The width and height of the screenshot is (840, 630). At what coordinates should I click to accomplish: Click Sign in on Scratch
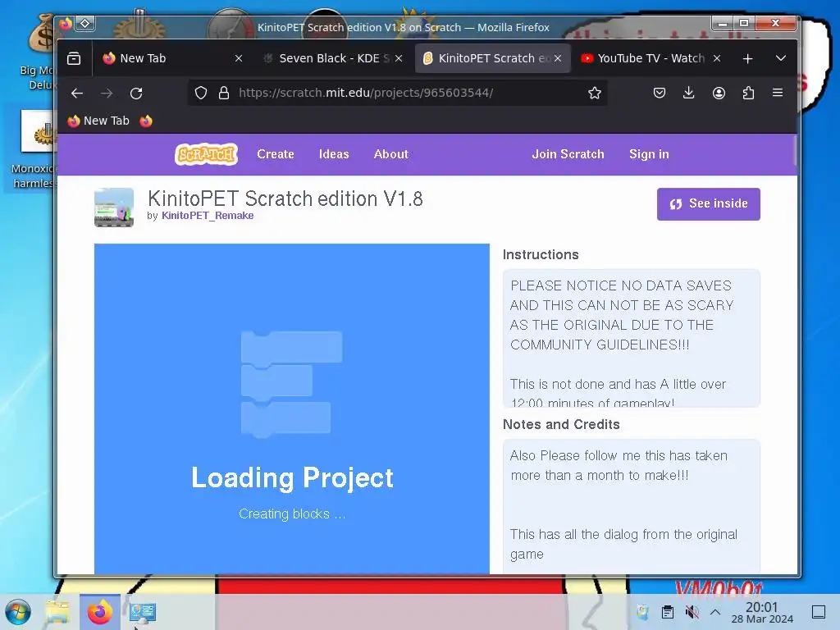[x=649, y=154]
